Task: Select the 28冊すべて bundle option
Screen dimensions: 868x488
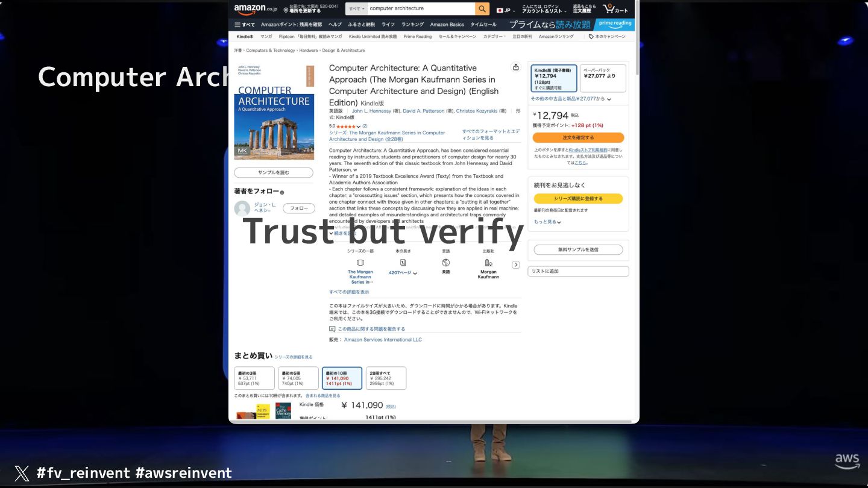Action: click(x=386, y=378)
